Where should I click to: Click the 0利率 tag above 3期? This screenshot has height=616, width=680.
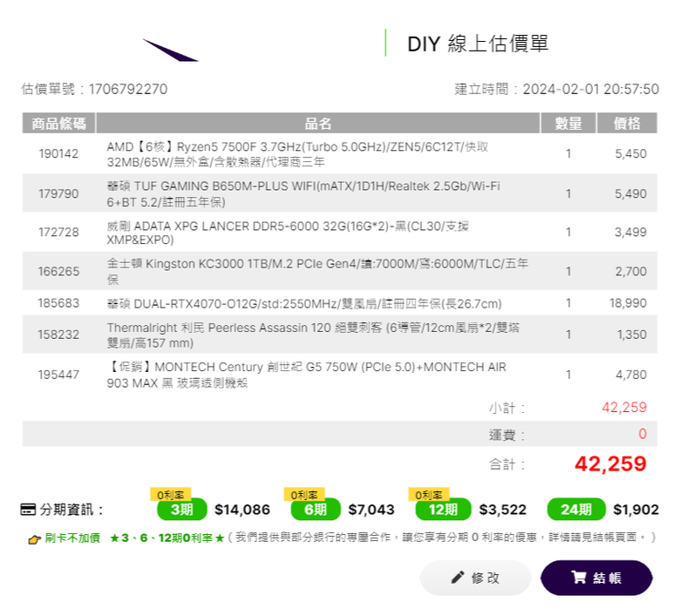170,494
